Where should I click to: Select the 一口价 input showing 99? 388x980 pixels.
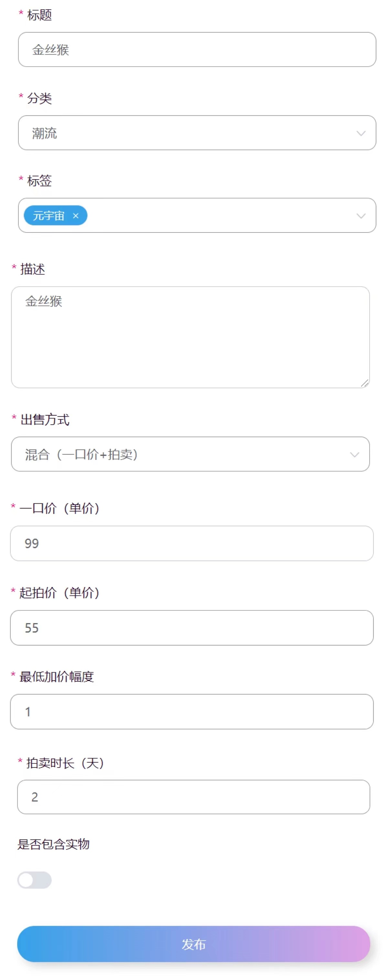tap(191, 543)
